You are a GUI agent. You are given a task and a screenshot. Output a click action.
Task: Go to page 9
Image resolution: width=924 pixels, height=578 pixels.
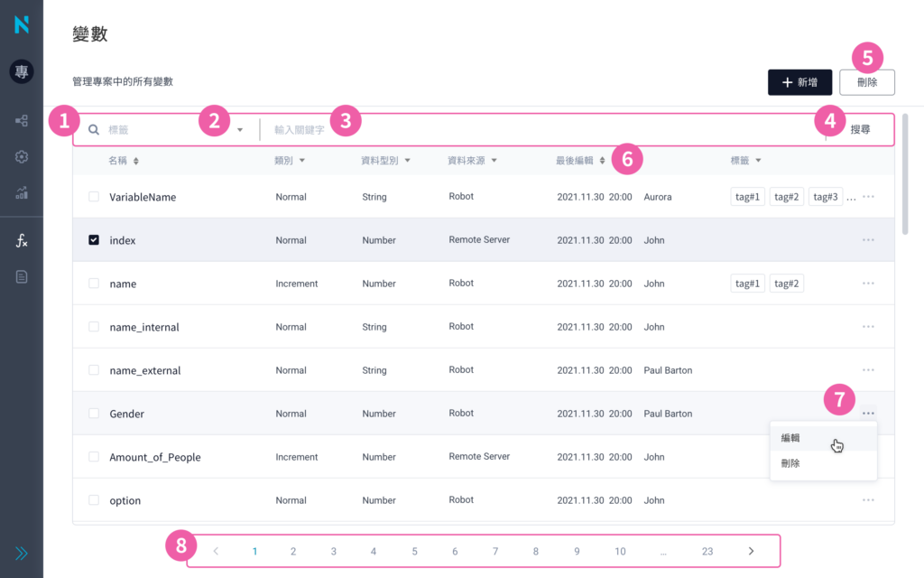pos(577,551)
